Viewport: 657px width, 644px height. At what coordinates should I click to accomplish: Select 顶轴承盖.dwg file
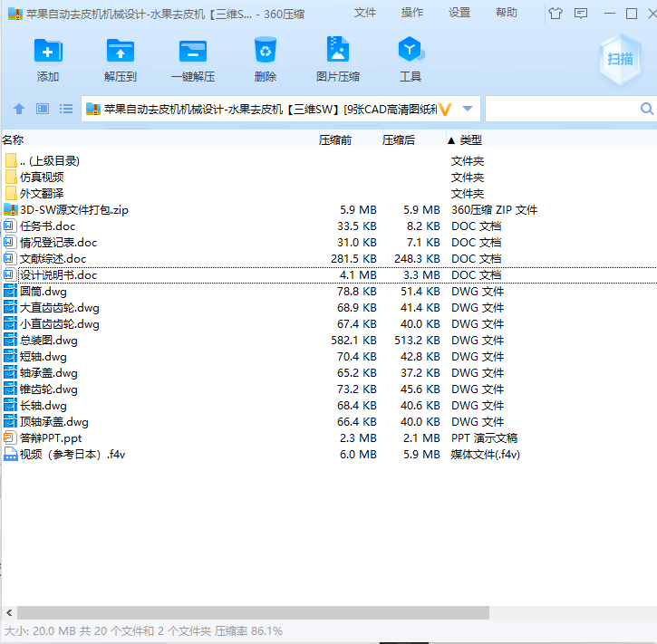[54, 422]
